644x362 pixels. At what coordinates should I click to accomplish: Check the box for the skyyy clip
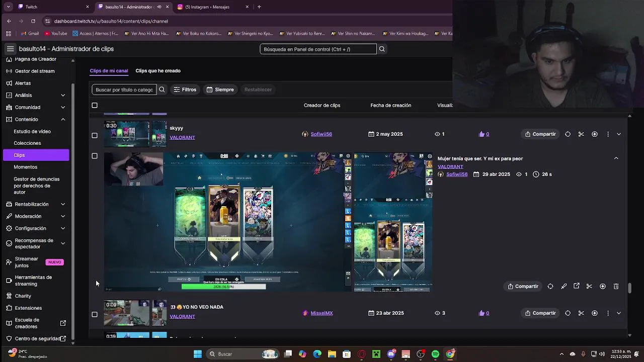pyautogui.click(x=95, y=135)
